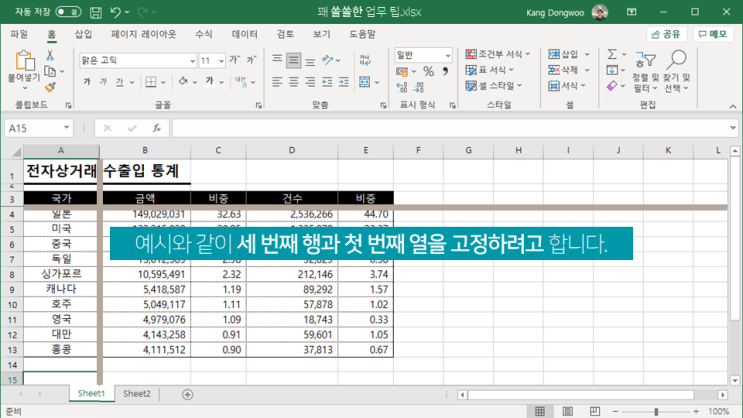The height and width of the screenshot is (418, 743).
Task: Activate the Format Painter brush
Action: coord(50,87)
